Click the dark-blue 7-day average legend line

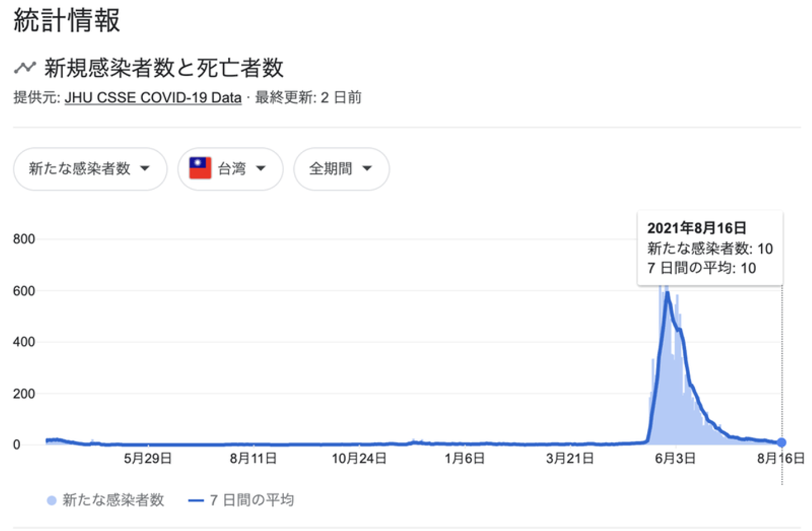click(195, 501)
